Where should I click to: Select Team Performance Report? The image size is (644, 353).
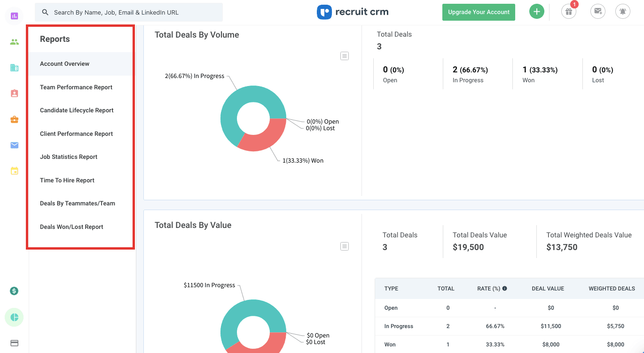[x=76, y=87]
